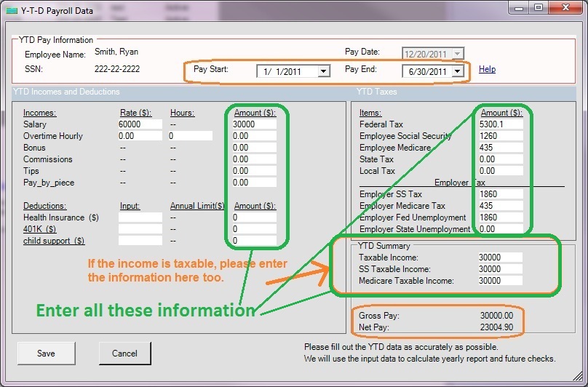This screenshot has height=387, width=588.
Task: Open the Pay End date dropdown
Action: click(x=457, y=71)
